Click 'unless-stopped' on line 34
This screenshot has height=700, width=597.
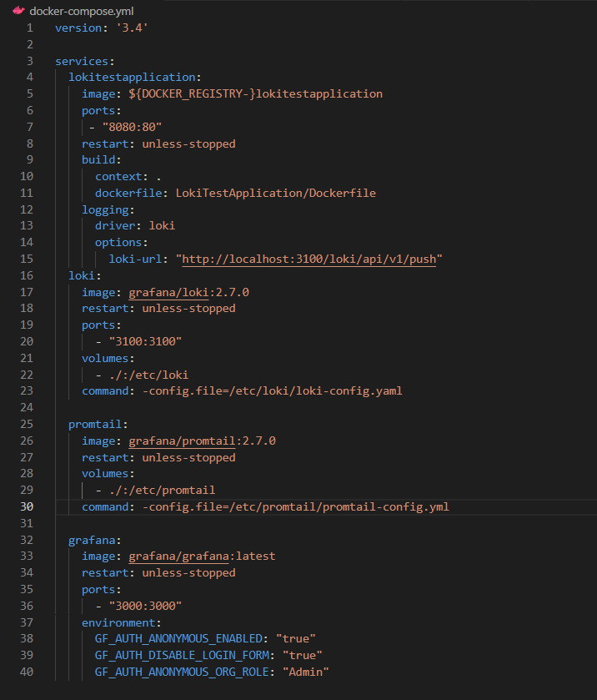tap(188, 573)
